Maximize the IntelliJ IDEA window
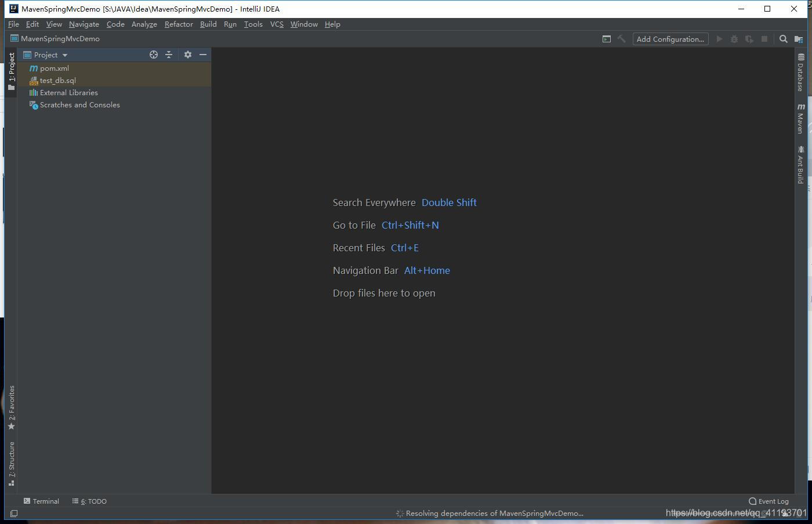 point(767,9)
